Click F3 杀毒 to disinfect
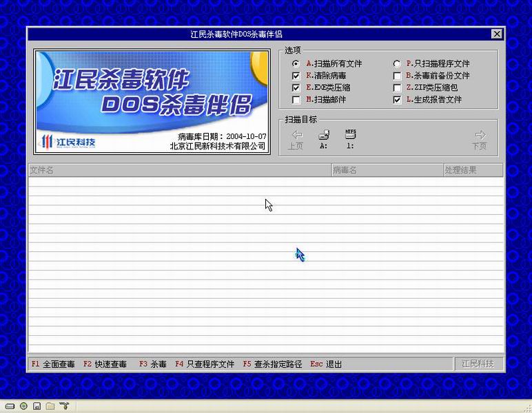The width and height of the screenshot is (532, 413). tap(153, 364)
